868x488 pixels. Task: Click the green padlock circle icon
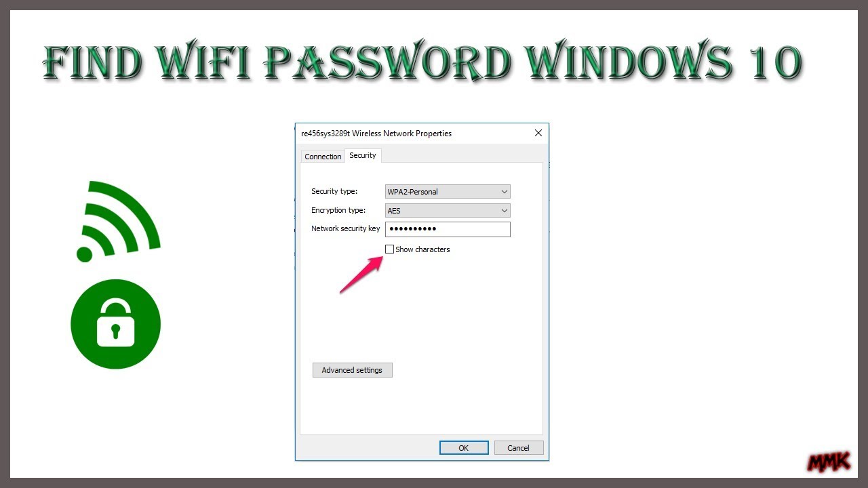tap(116, 324)
